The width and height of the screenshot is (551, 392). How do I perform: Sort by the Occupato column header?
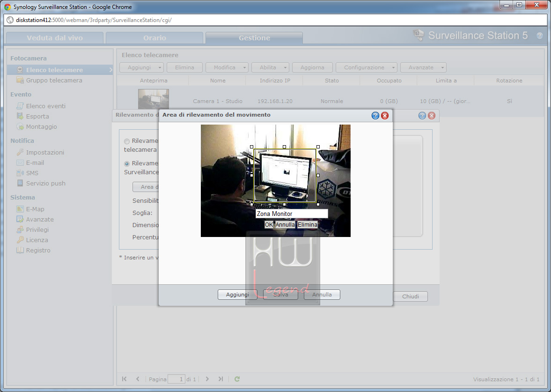(389, 81)
